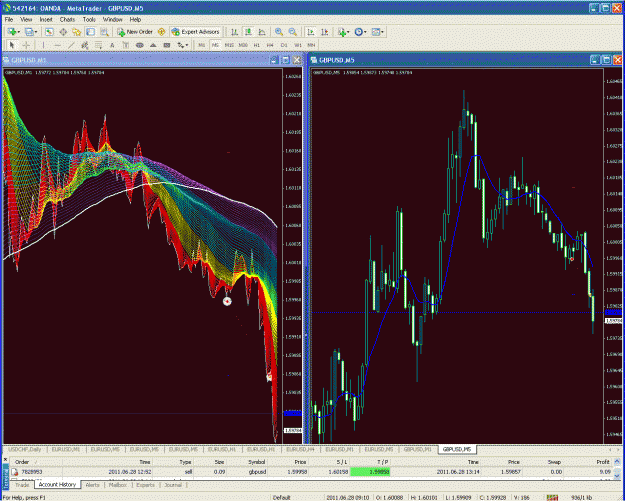This screenshot has width=625, height=504.
Task: Sort history by Profit column header
Action: click(x=603, y=462)
